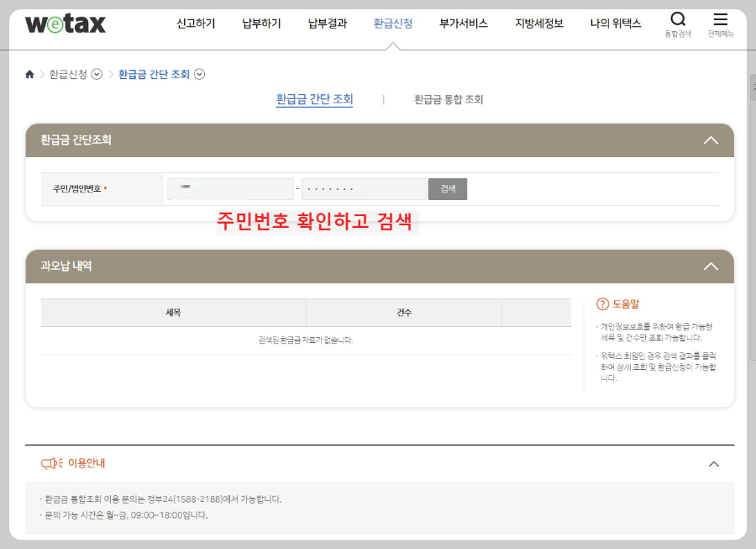This screenshot has width=756, height=549.
Task: Collapse the 과오납 내역 panel
Action: pyautogui.click(x=711, y=266)
